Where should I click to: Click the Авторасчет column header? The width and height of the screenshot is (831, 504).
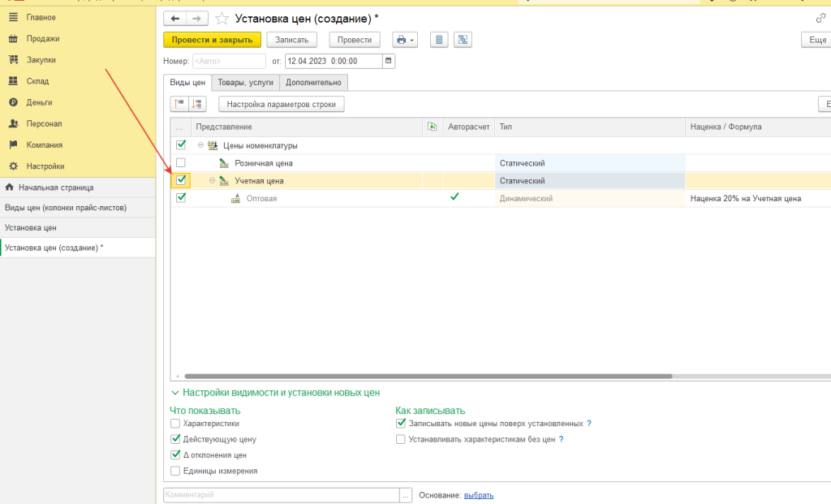468,127
